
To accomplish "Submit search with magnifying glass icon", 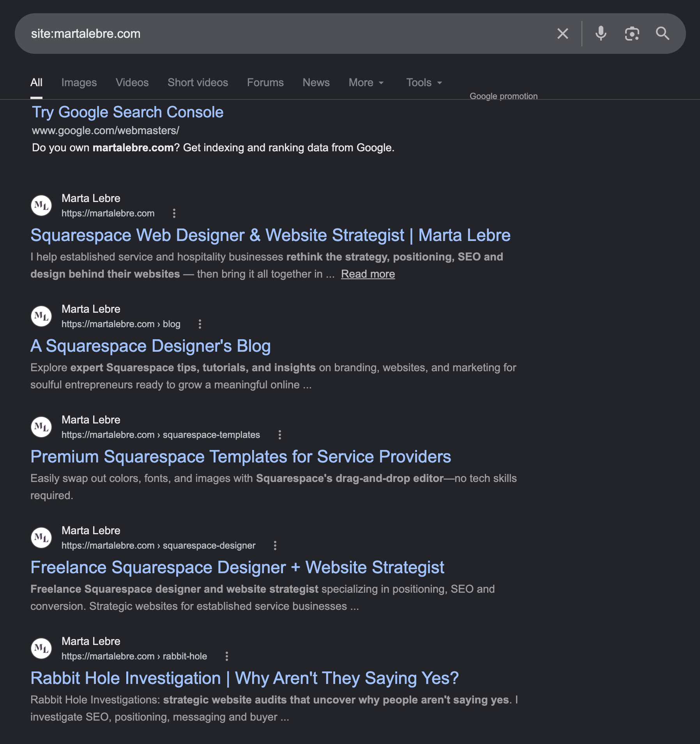I will pyautogui.click(x=663, y=34).
